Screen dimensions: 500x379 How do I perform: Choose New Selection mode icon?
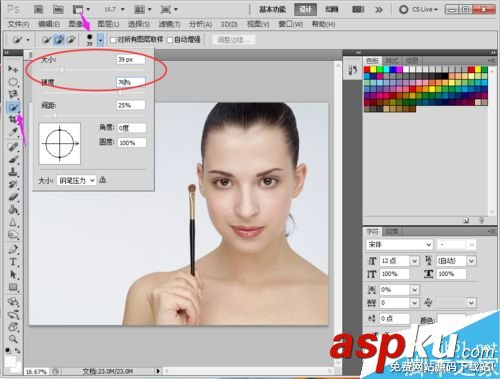46,40
